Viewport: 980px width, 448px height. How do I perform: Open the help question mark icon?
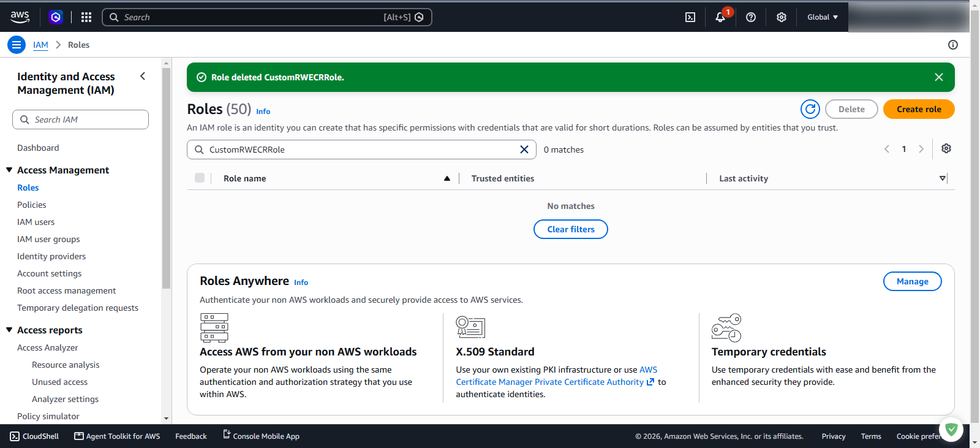(x=751, y=17)
